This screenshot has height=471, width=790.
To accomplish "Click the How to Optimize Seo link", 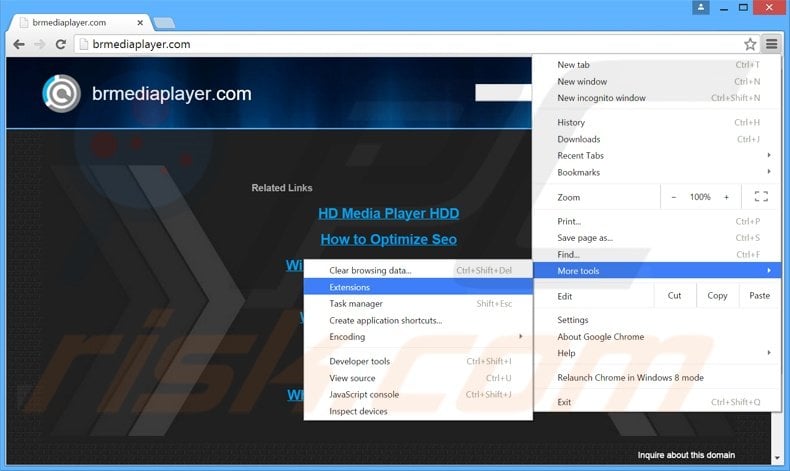I will pos(388,239).
